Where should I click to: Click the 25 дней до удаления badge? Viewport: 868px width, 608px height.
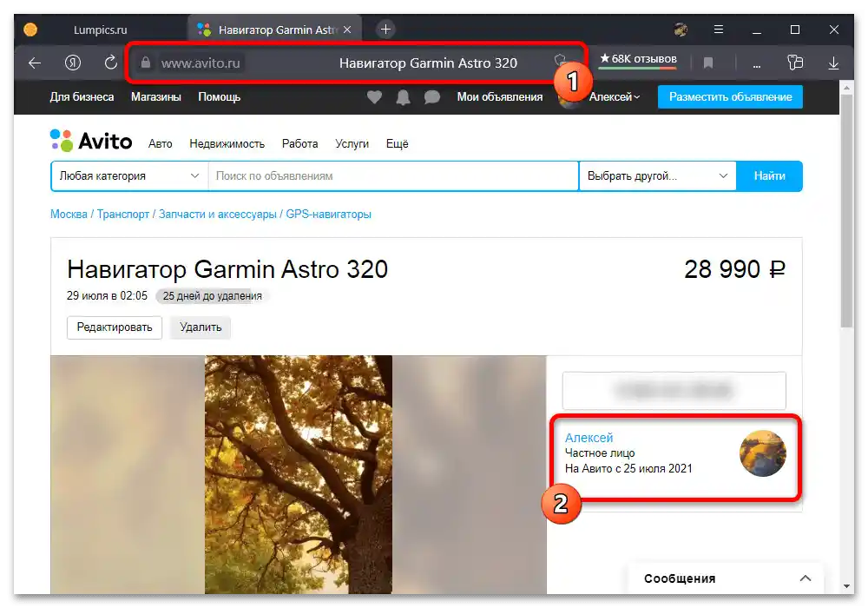coord(212,296)
